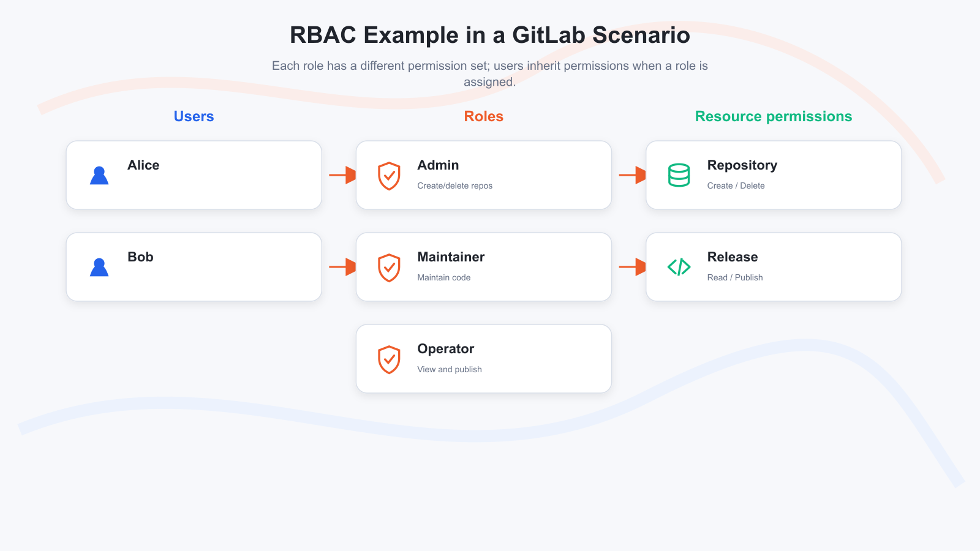Click the Create / Delete permission text

(x=736, y=186)
